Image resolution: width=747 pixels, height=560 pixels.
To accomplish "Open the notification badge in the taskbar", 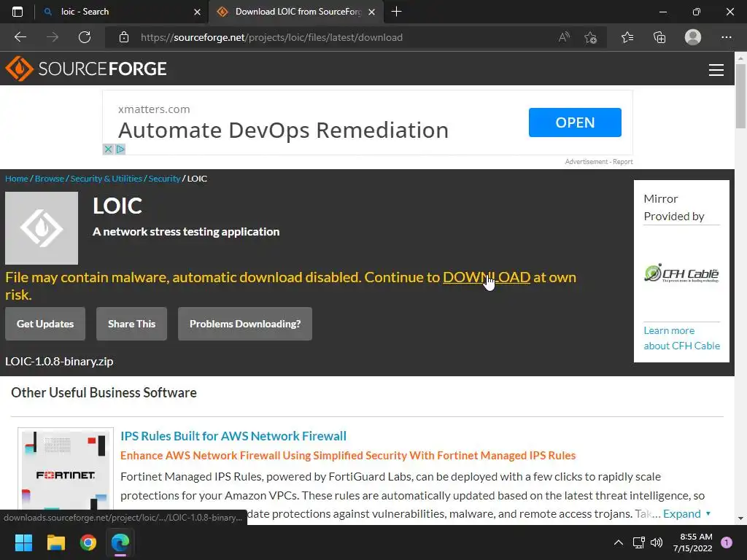I will coord(727,542).
